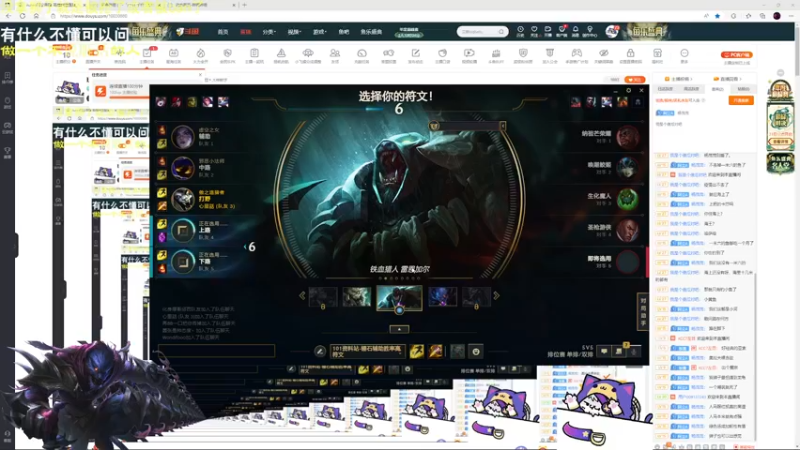Select the highlighted center Rengar skin thumbnail

[x=399, y=297]
